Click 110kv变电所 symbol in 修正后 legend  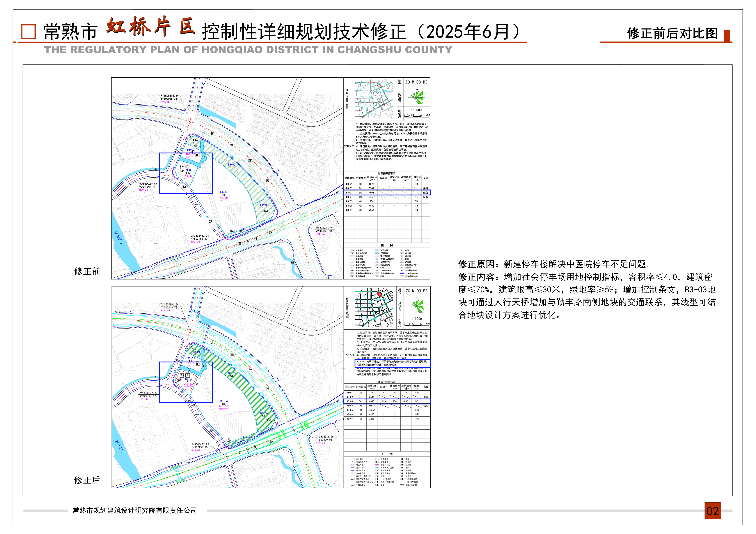377,479
